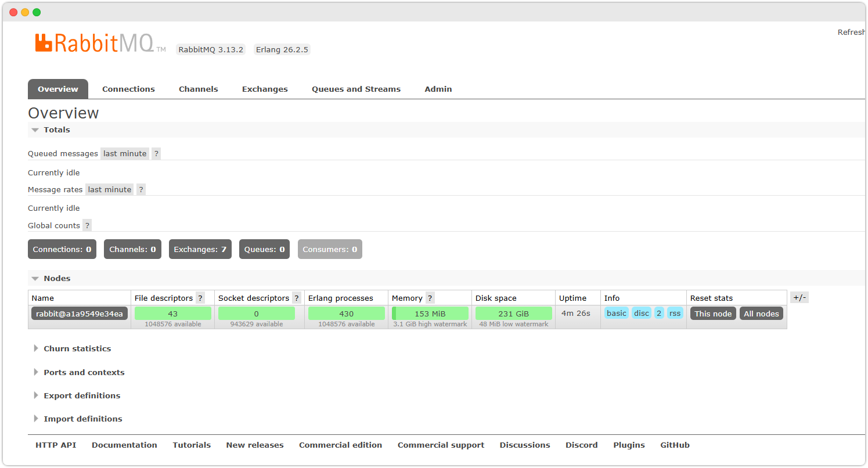This screenshot has width=868, height=468.
Task: Open the Socket descriptors help question mark
Action: [x=297, y=298]
